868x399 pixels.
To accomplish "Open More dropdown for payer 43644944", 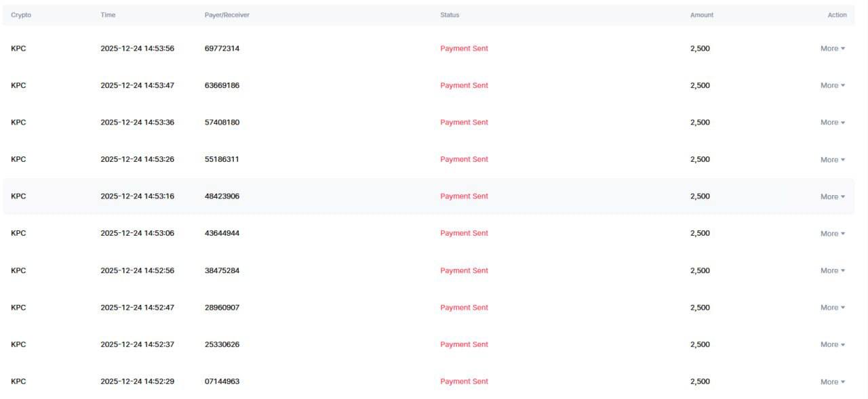I will coord(832,234).
